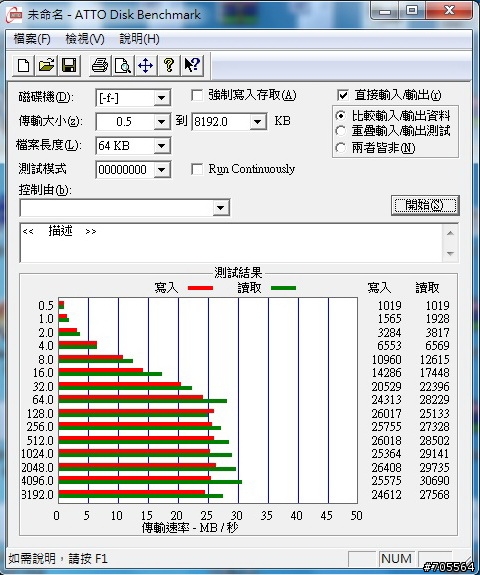Minimize the ATTO Disk Benchmark window
The width and height of the screenshot is (480, 575).
point(385,11)
